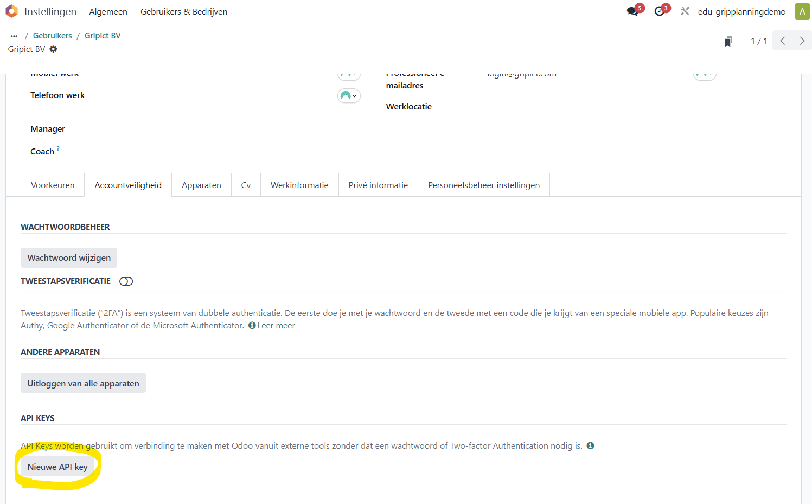Screen dimensions: 812x504
Task: Open the Gebruikers & Bedrijven menu
Action: (x=184, y=11)
